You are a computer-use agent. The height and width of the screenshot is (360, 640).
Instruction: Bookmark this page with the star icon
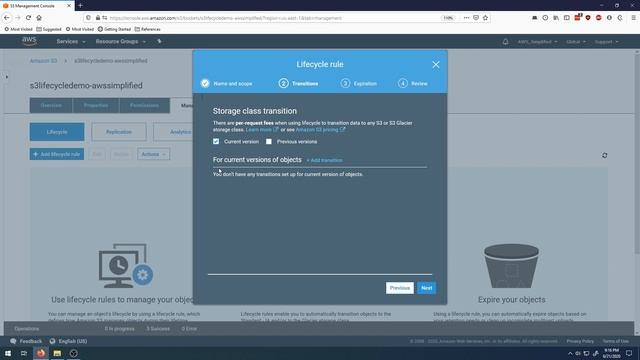(485, 18)
